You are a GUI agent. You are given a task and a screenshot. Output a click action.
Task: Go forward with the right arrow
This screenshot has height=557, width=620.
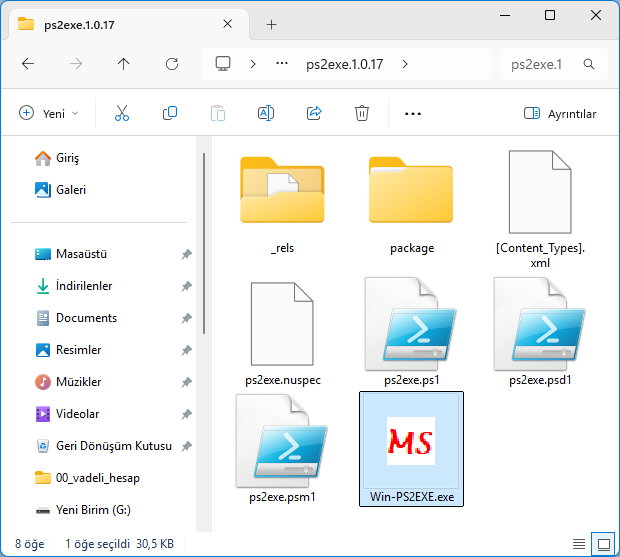pyautogui.click(x=76, y=64)
